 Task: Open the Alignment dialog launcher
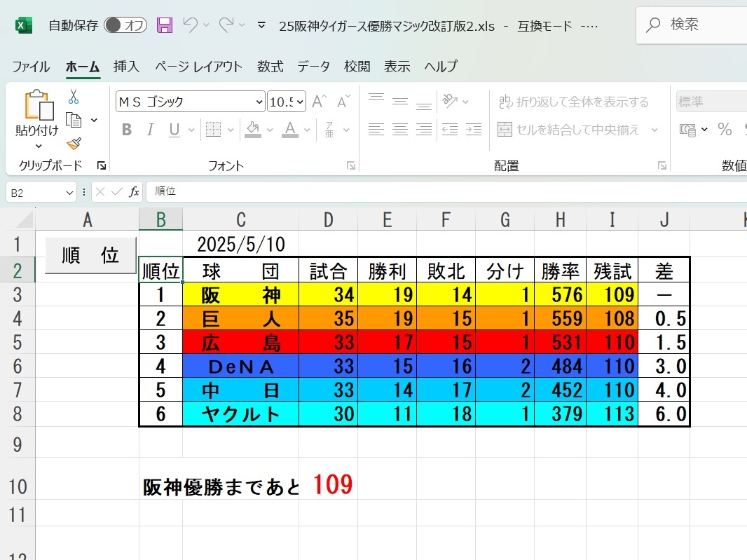pyautogui.click(x=662, y=165)
